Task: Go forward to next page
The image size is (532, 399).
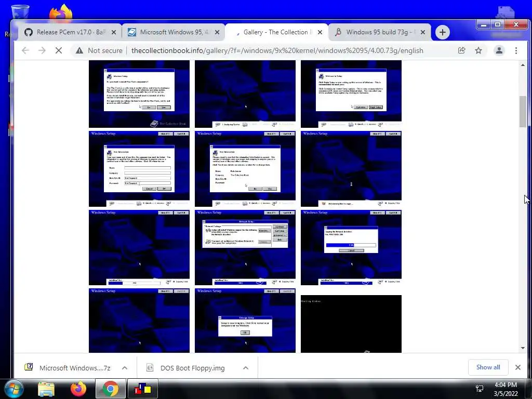Action: point(42,50)
